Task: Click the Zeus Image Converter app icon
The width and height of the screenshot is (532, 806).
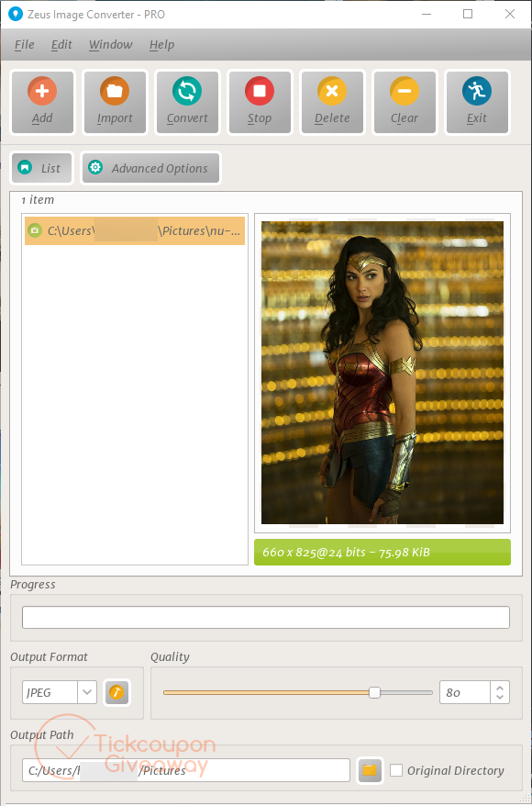Action: pyautogui.click(x=16, y=14)
